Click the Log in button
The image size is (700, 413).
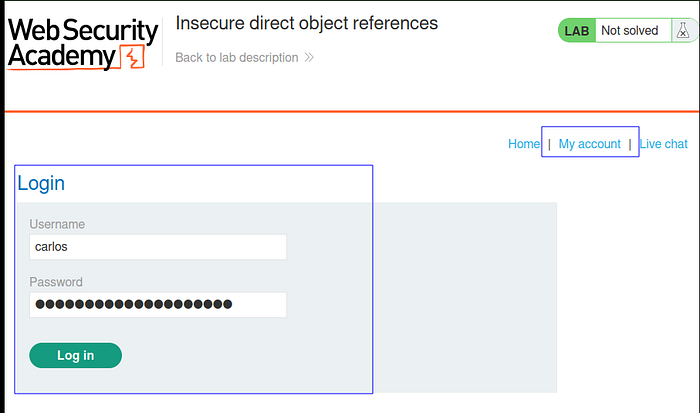point(75,355)
